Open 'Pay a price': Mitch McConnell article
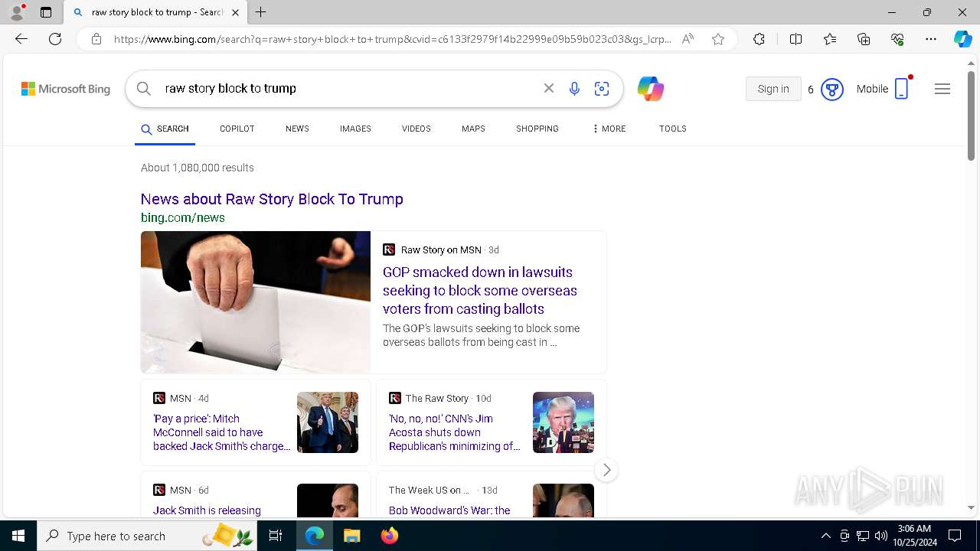The image size is (980, 551). pyautogui.click(x=221, y=432)
